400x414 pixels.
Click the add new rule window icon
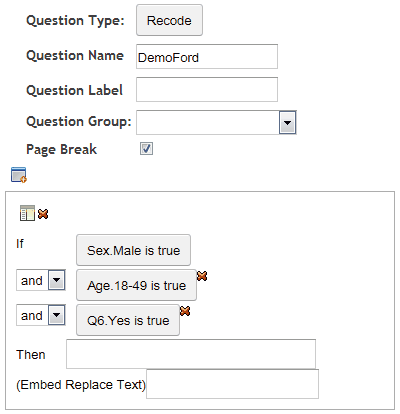(19, 175)
